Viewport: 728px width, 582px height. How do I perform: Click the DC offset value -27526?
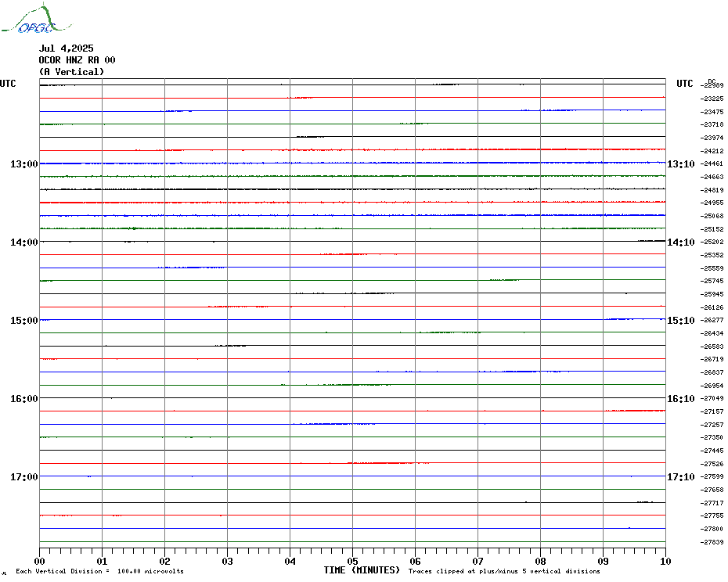[712, 464]
